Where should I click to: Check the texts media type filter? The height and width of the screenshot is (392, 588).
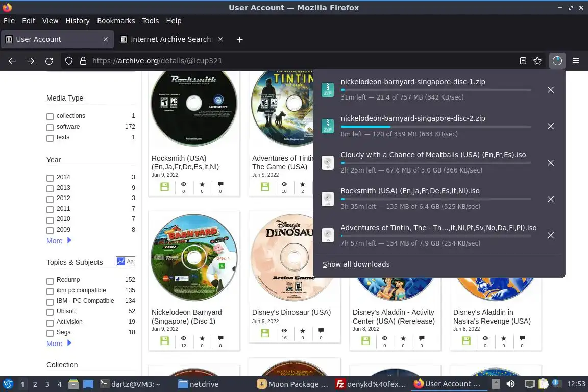[x=50, y=138]
